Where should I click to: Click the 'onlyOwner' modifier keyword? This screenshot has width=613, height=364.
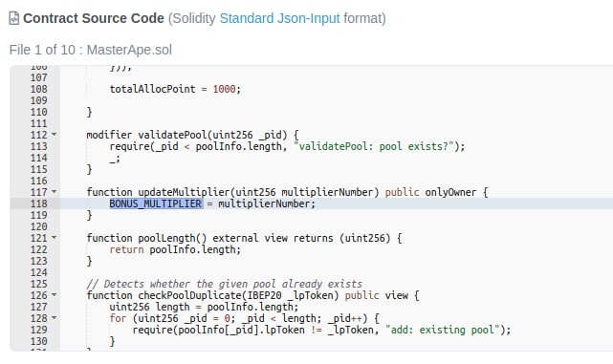click(x=450, y=192)
